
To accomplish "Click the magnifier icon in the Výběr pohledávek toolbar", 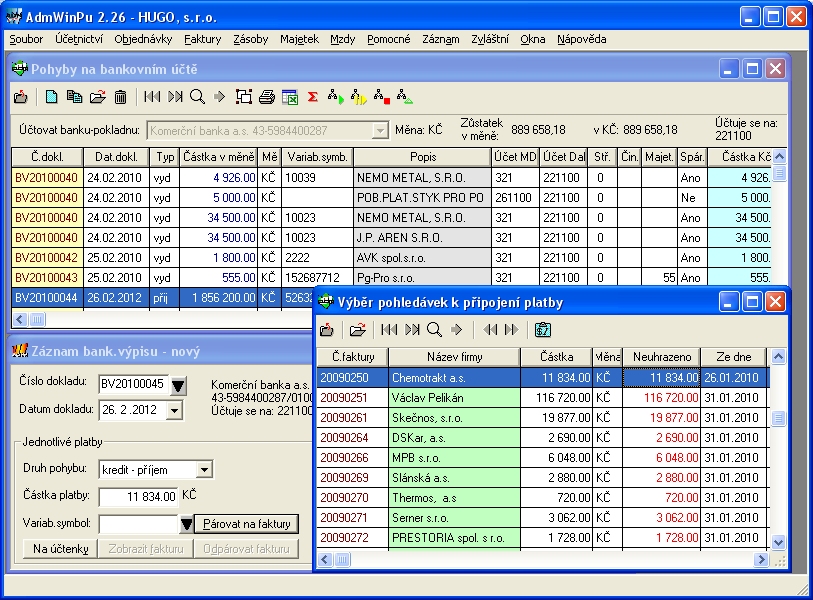I will coord(434,330).
